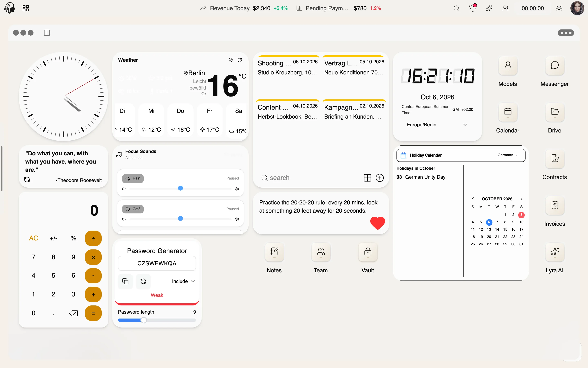Add a new note with plus icon
This screenshot has height=368, width=588.
[380, 178]
